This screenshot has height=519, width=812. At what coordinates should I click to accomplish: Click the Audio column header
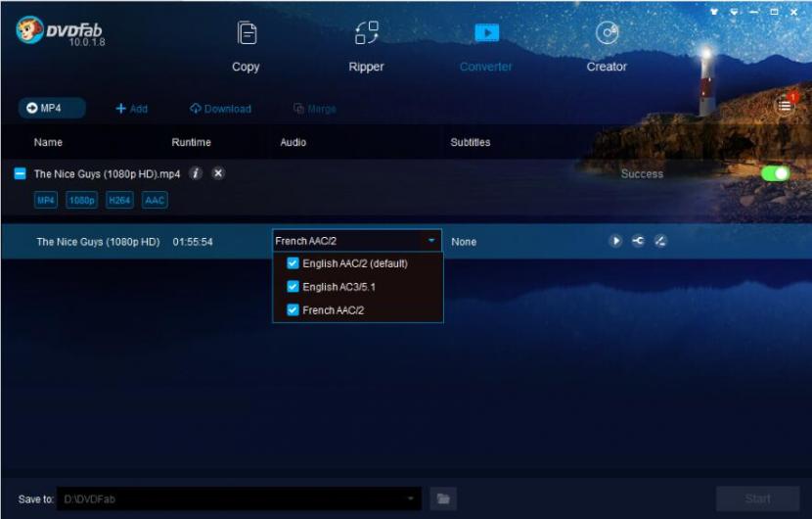pyautogui.click(x=293, y=142)
